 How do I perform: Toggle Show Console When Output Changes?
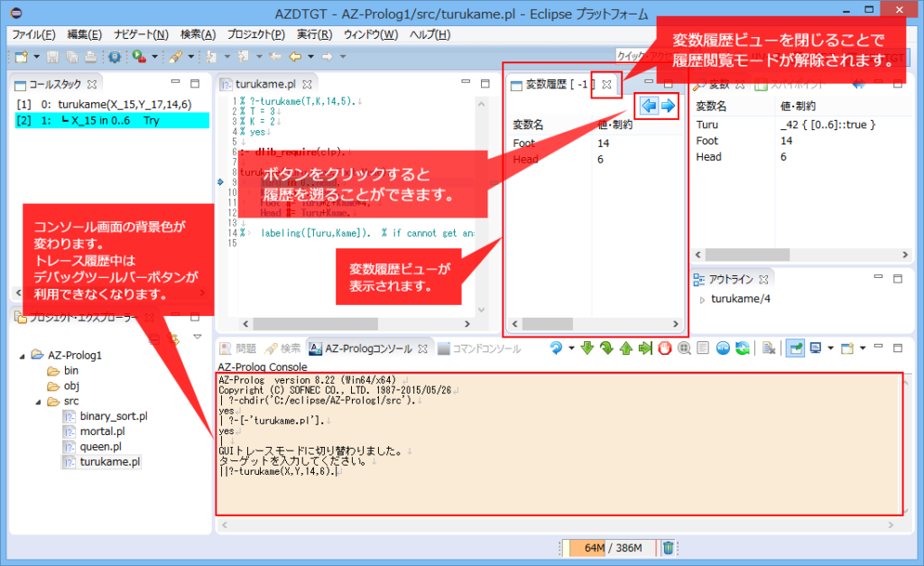pos(724,347)
